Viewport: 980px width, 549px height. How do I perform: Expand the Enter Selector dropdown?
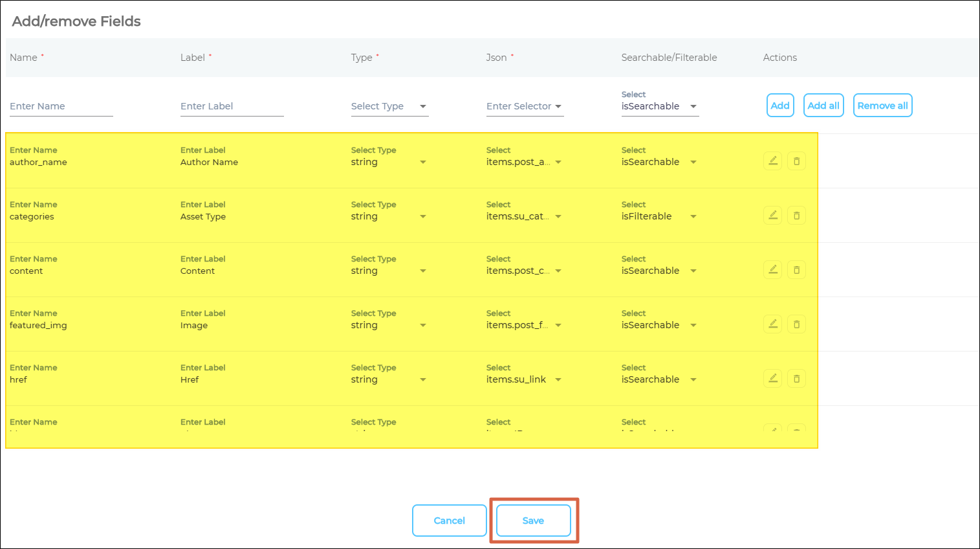coord(524,106)
